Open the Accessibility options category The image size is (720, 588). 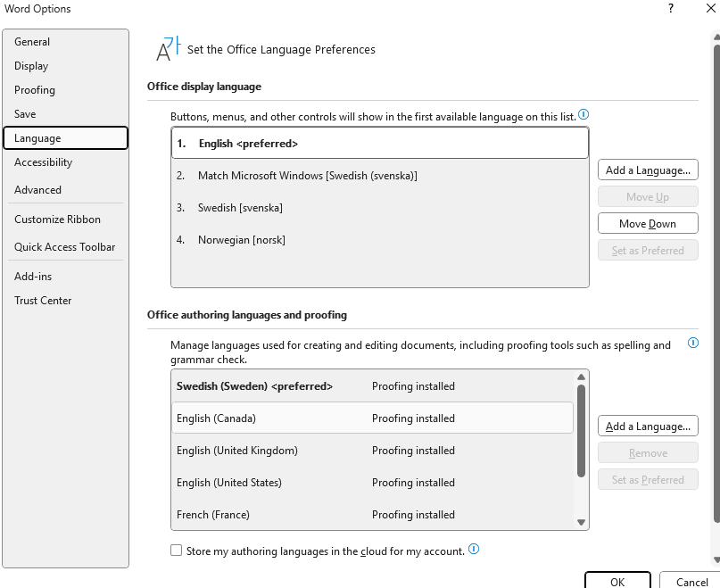pos(65,162)
